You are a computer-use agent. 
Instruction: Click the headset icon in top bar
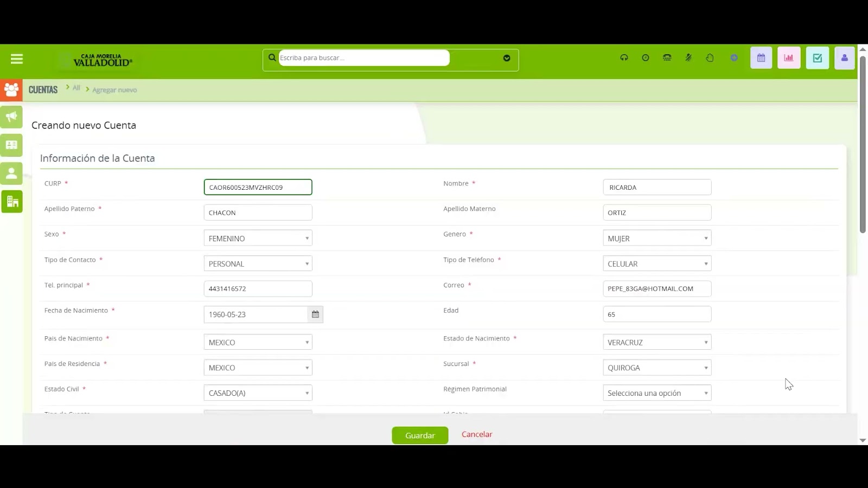tap(624, 57)
